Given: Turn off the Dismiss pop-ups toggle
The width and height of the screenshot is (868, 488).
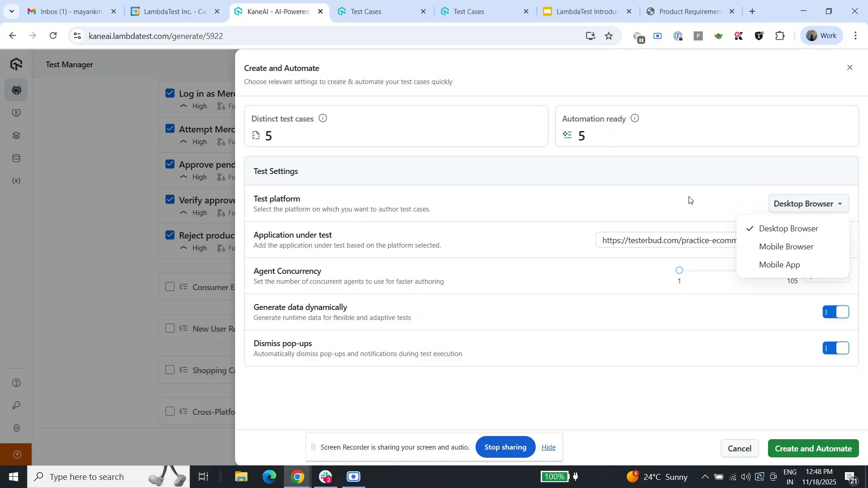Looking at the screenshot, I should click(835, 348).
